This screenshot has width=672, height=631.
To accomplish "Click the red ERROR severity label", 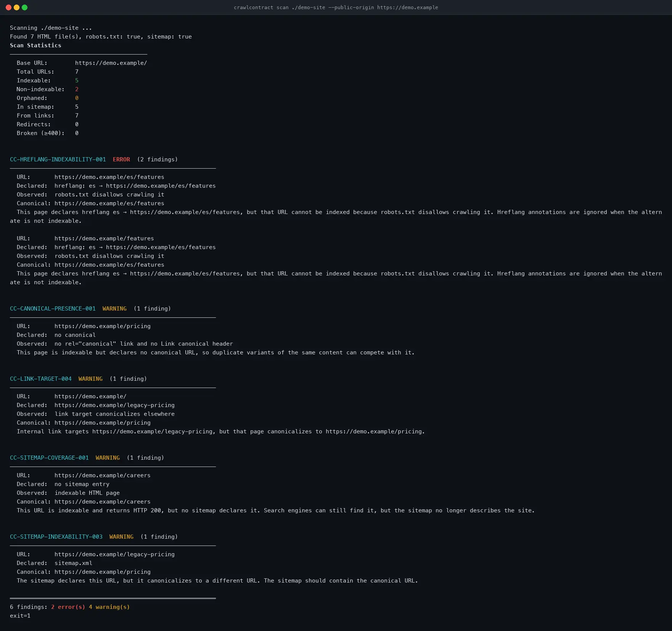I will tap(121, 159).
